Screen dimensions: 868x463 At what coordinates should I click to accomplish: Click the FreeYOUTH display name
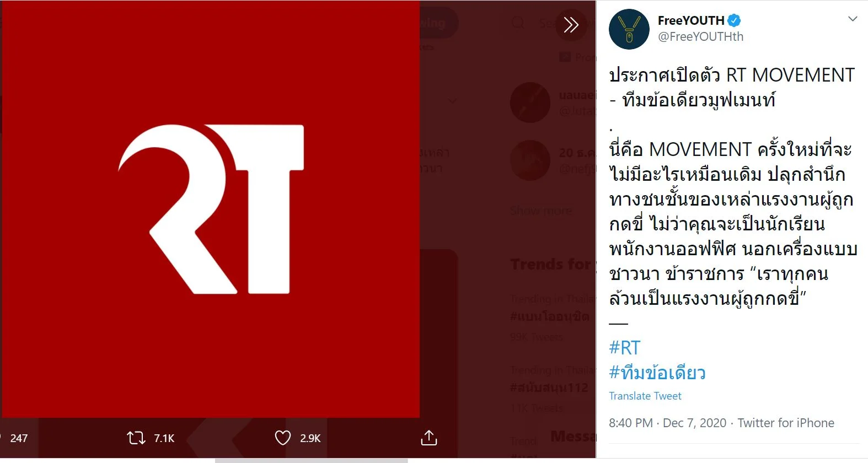pyautogui.click(x=691, y=20)
